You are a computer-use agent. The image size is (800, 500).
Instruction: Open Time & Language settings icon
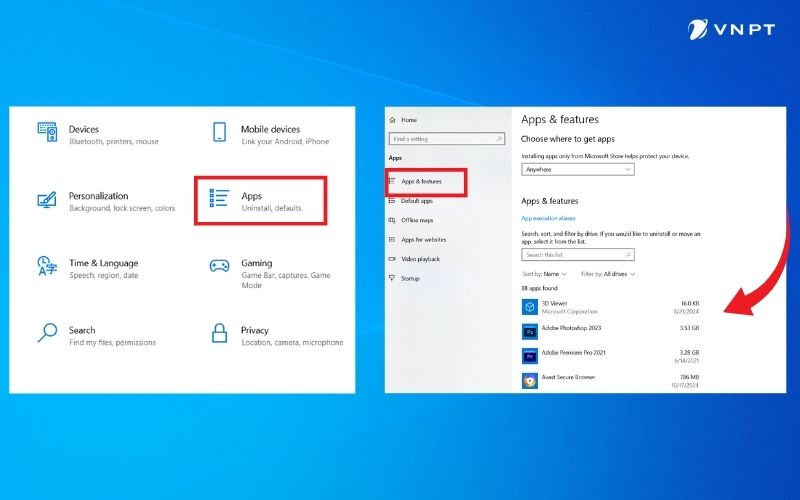click(47, 267)
